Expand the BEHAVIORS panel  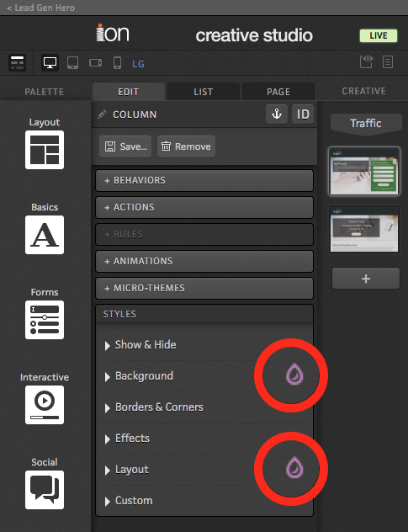[x=204, y=180]
